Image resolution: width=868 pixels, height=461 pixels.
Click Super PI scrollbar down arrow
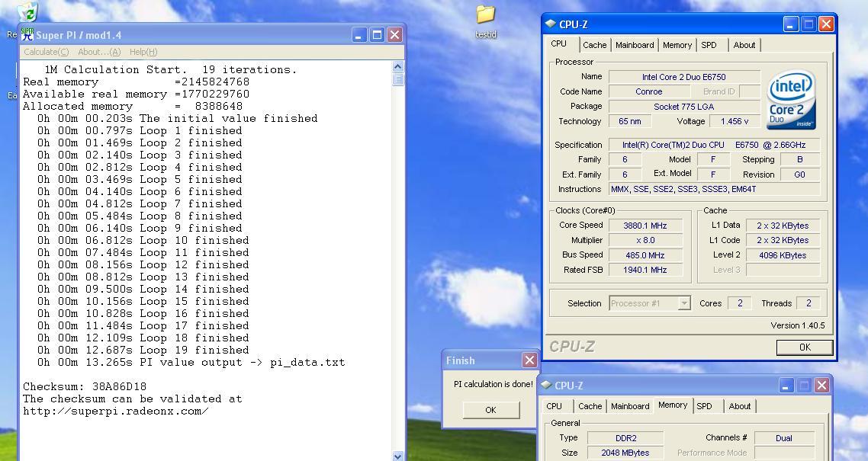coord(397,456)
